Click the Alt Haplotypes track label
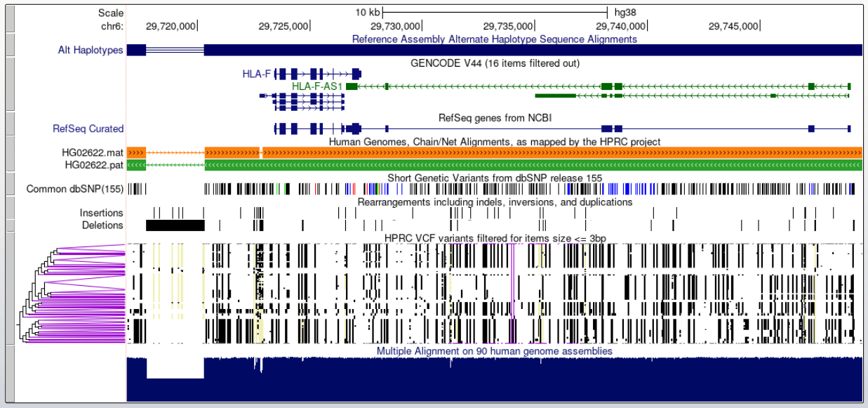Screen dimensions: 868x408 click(91, 50)
